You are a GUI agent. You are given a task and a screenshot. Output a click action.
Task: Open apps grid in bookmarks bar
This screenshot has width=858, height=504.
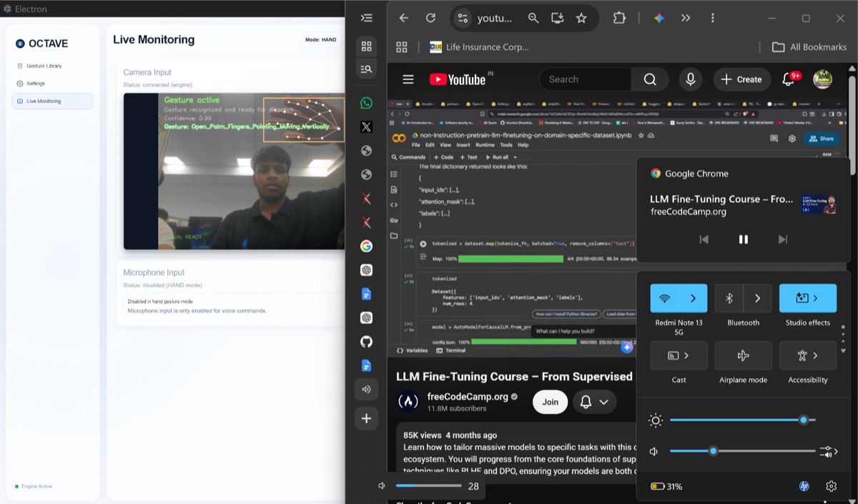pos(402,47)
